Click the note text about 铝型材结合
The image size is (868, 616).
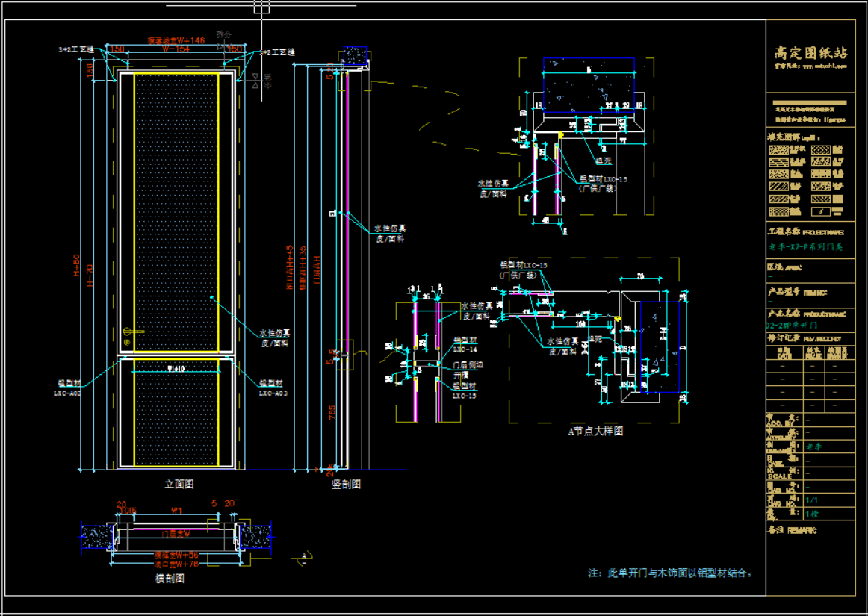[x=670, y=573]
